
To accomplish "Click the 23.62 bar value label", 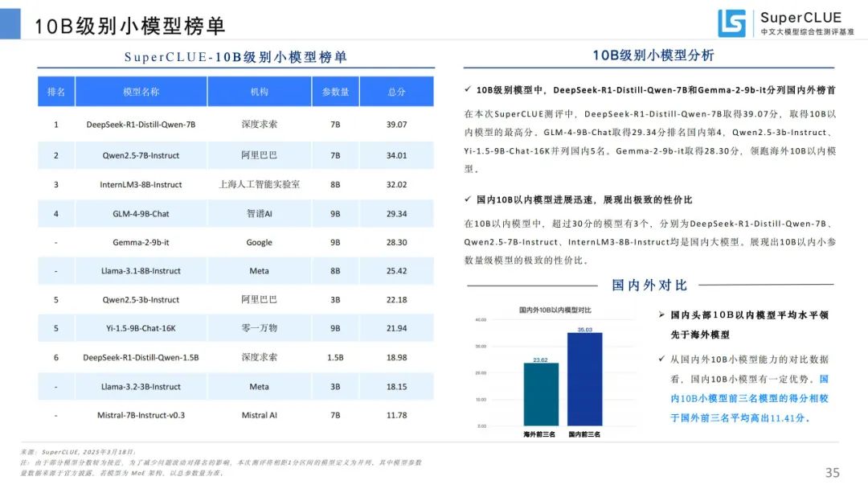I will [x=540, y=360].
